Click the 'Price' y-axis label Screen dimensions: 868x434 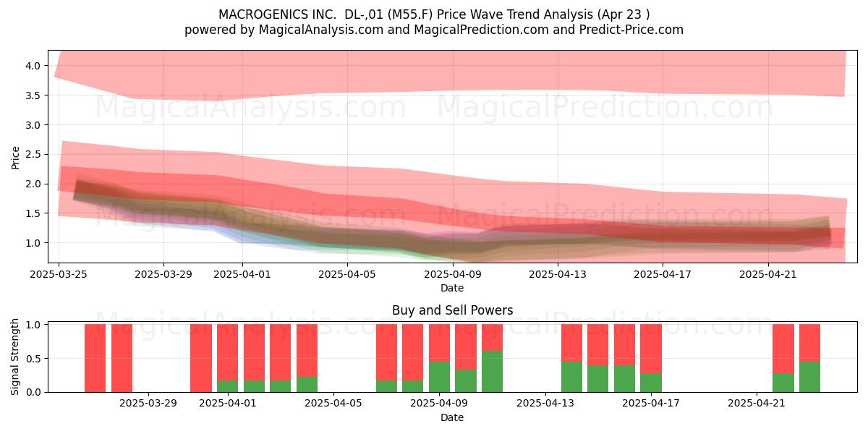pos(16,157)
